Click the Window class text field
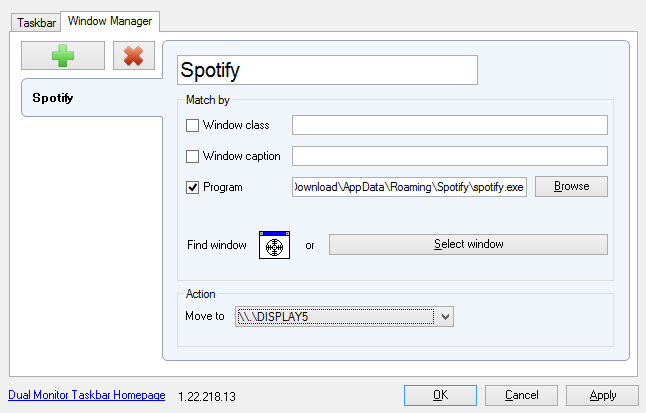646x413 pixels. pos(450,125)
